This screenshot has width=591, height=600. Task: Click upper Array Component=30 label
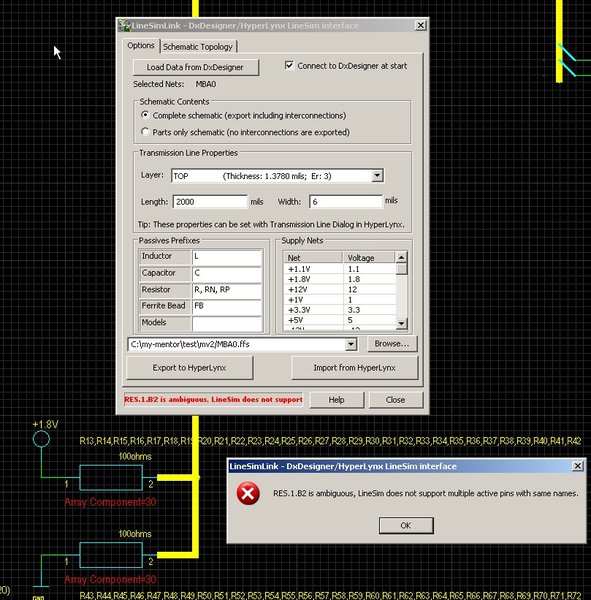(110, 502)
